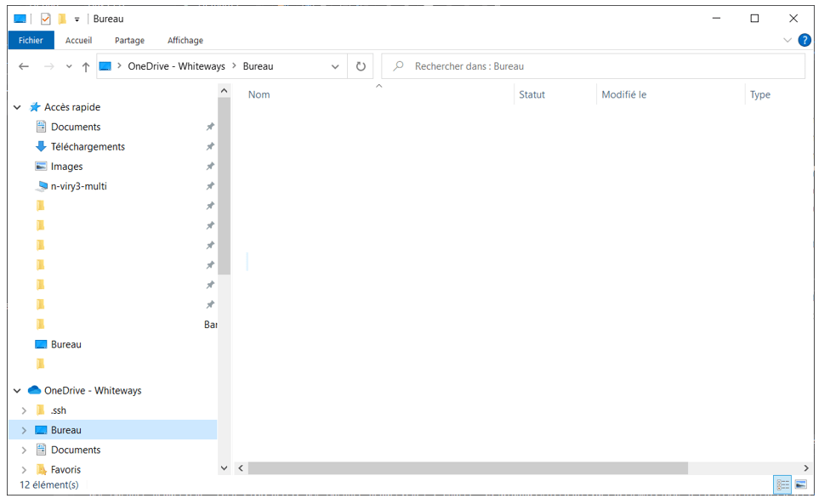Select the Bureau item under OneDrive
The height and width of the screenshot is (504, 830).
point(66,429)
